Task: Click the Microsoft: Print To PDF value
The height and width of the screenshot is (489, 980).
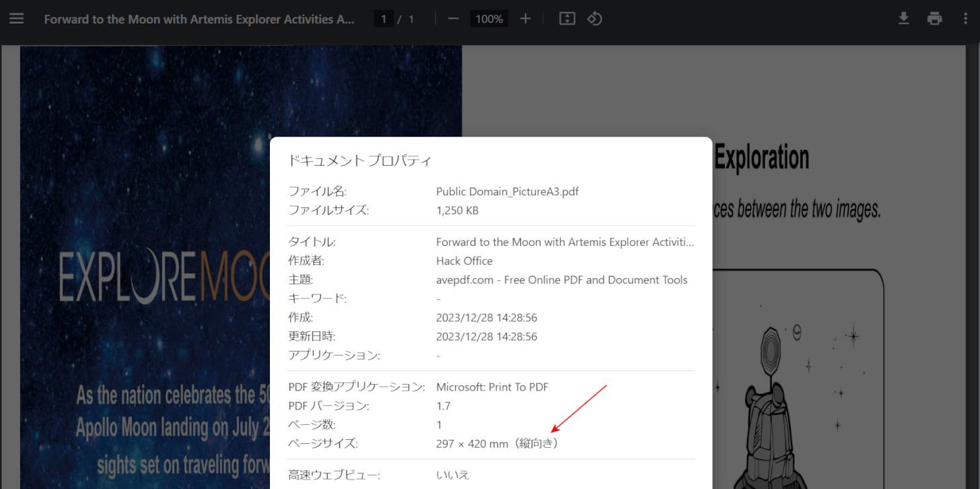Action: pyautogui.click(x=492, y=387)
